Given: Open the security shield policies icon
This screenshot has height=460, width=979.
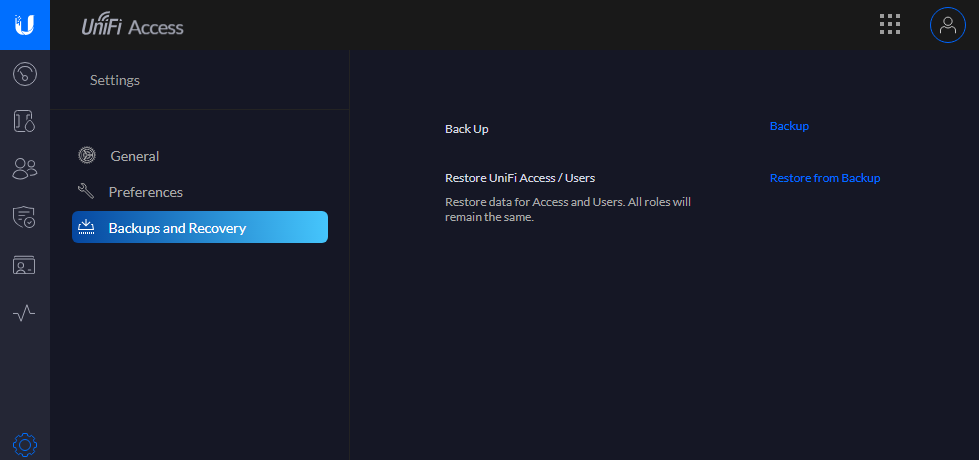Looking at the screenshot, I should tap(25, 217).
